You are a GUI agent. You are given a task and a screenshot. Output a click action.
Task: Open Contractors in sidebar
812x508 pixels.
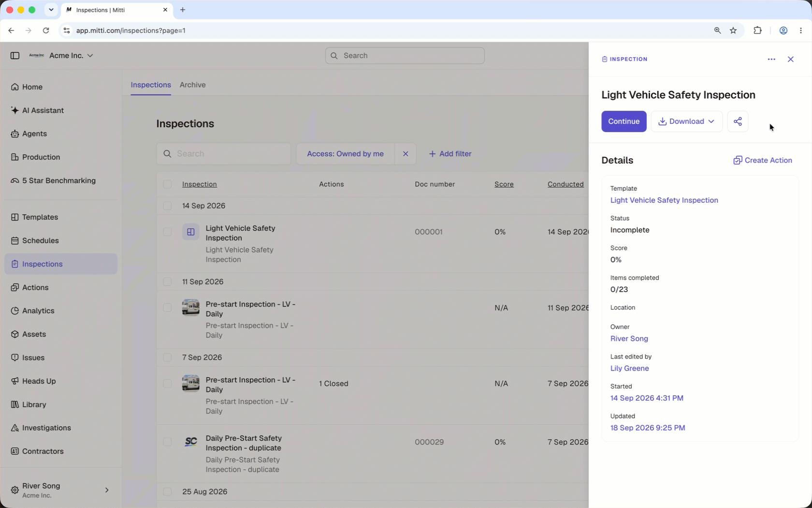(60, 451)
